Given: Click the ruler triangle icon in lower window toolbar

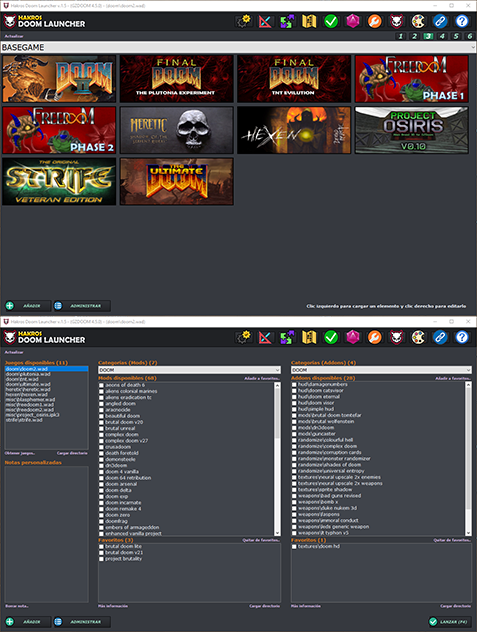Looking at the screenshot, I should (x=265, y=337).
